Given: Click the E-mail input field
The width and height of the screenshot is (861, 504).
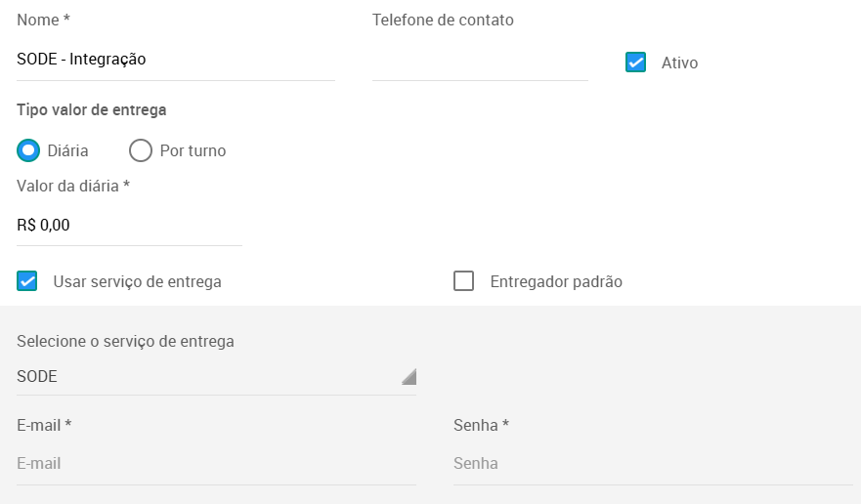Looking at the screenshot, I should [x=216, y=463].
